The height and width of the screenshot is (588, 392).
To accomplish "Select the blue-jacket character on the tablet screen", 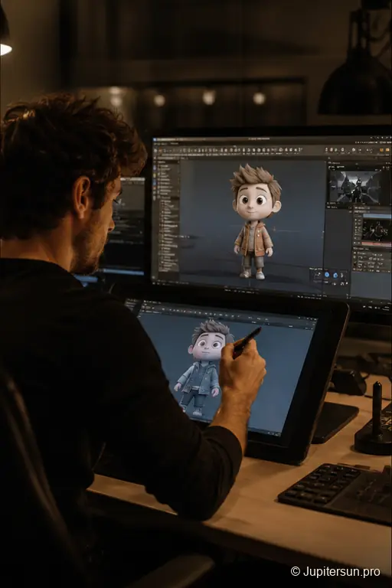I will click(204, 367).
